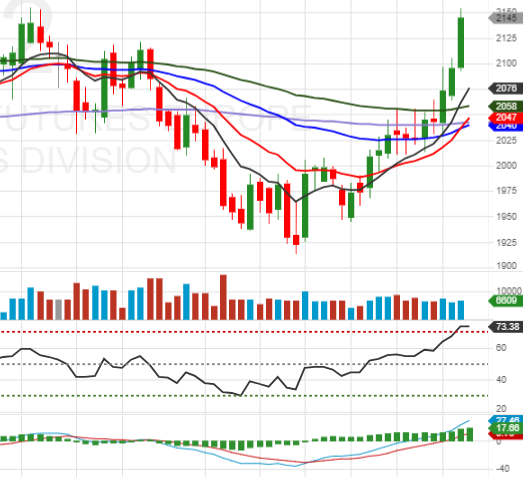This screenshot has width=523, height=477.
Task: Click the -40 value on the MACD axis
Action: point(503,469)
